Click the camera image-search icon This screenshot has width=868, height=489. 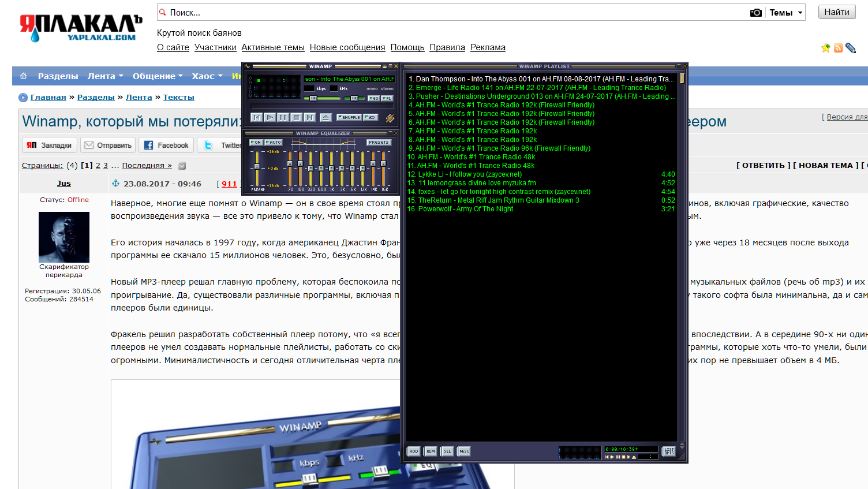click(x=755, y=13)
